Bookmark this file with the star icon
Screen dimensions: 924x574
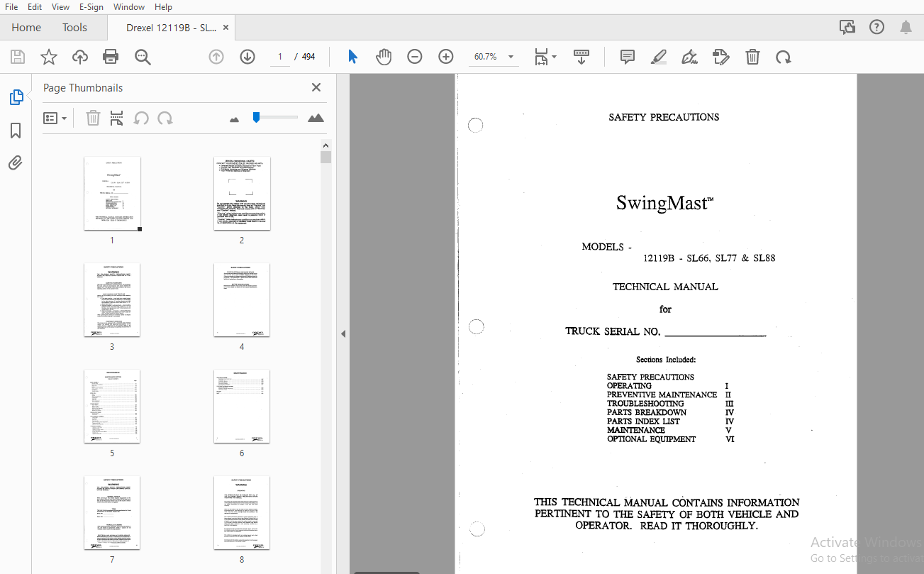tap(49, 57)
